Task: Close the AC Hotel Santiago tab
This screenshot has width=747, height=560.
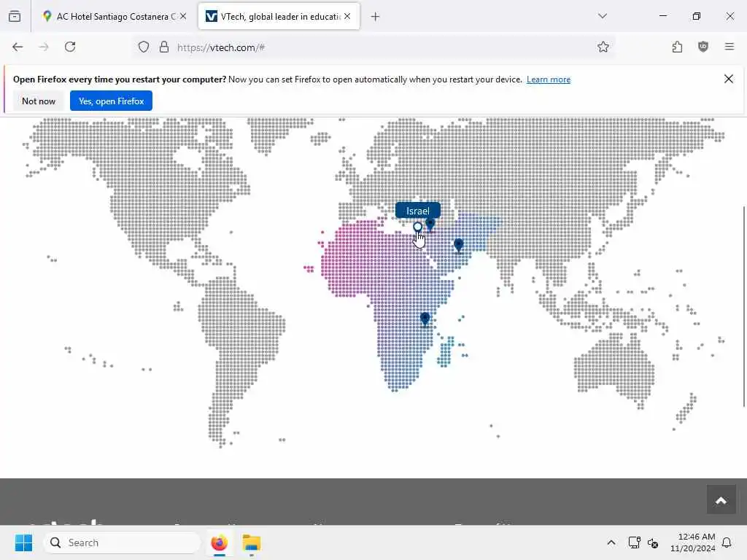Action: (x=183, y=16)
